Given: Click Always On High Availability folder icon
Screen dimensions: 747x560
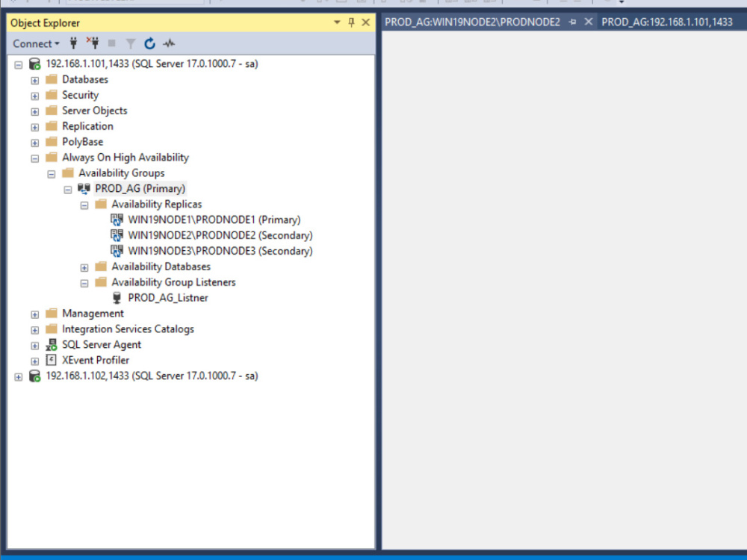Looking at the screenshot, I should [x=52, y=157].
